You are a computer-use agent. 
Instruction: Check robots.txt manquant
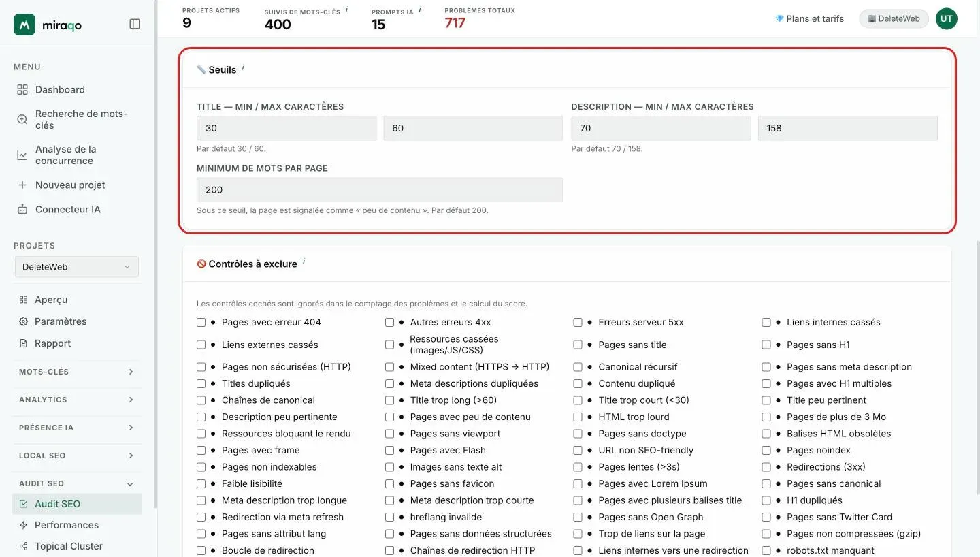(x=766, y=550)
